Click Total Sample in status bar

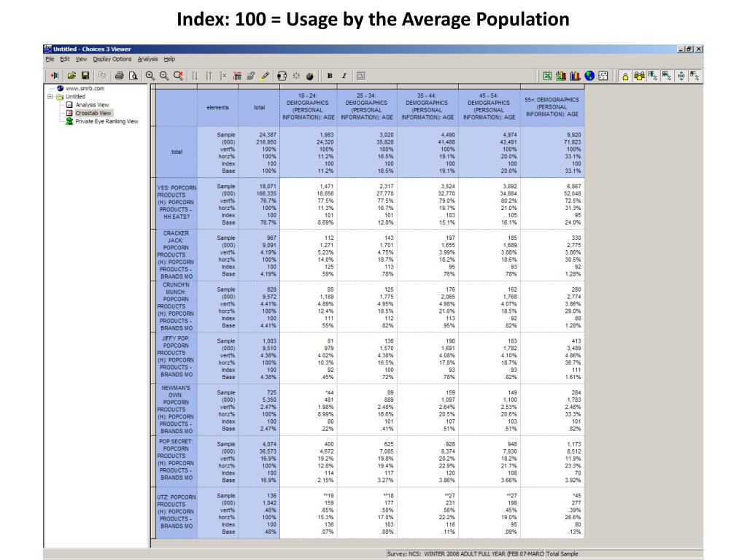click(562, 554)
